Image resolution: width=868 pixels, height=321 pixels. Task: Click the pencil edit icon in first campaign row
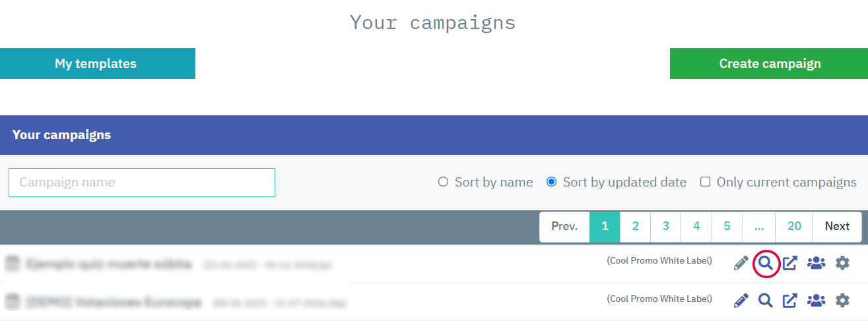click(x=741, y=264)
